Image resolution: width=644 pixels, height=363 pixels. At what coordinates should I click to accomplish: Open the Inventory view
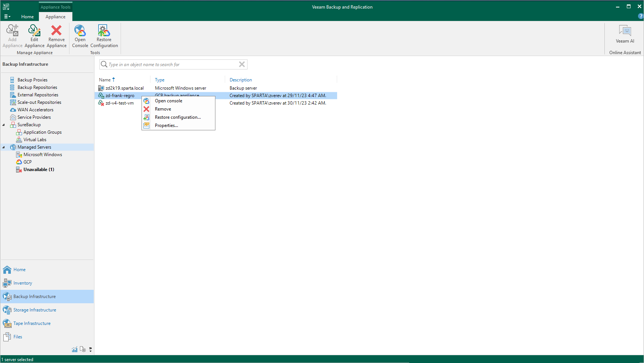pos(47,283)
